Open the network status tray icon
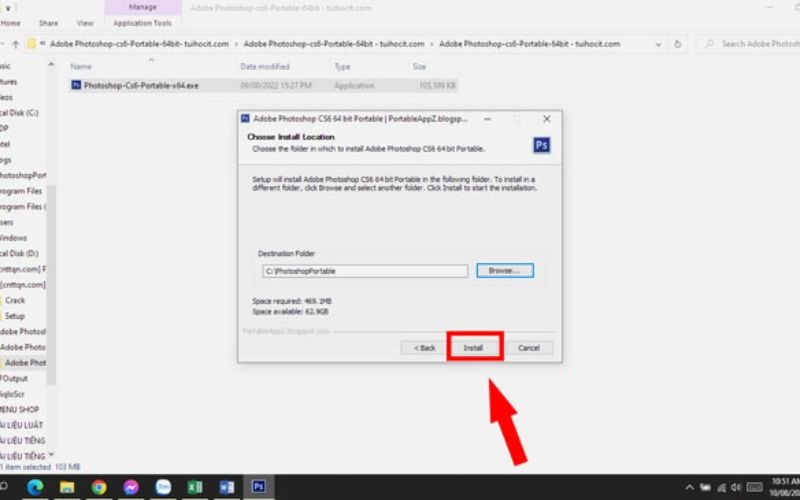 tap(721, 488)
